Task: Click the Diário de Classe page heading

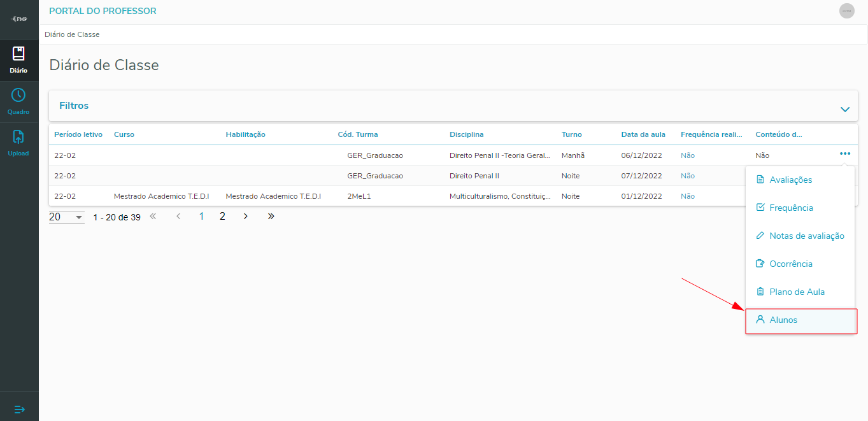Action: pos(104,65)
